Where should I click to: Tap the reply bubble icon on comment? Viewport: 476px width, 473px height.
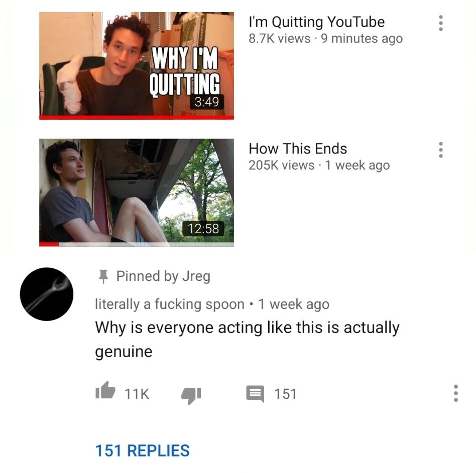(x=255, y=394)
